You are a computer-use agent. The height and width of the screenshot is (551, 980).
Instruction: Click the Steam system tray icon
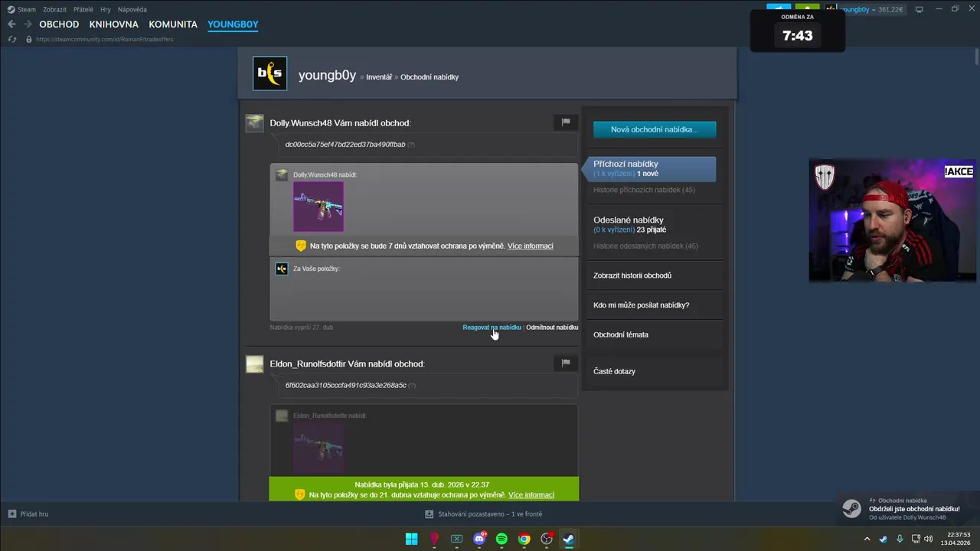click(x=883, y=539)
